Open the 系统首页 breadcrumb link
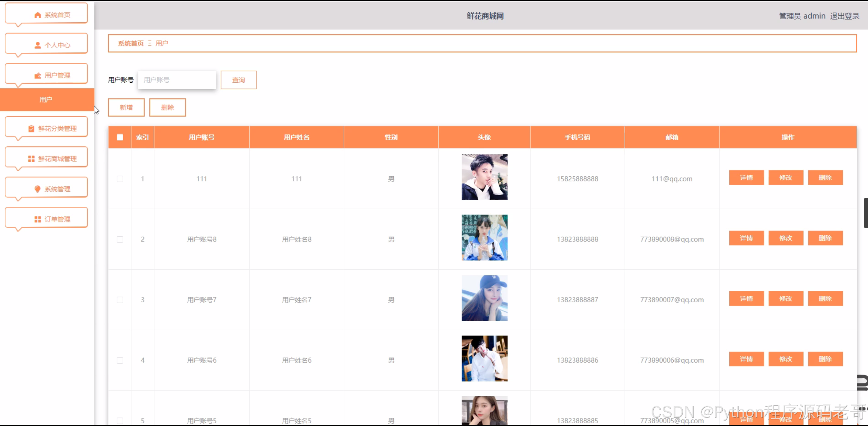The image size is (868, 426). point(131,43)
